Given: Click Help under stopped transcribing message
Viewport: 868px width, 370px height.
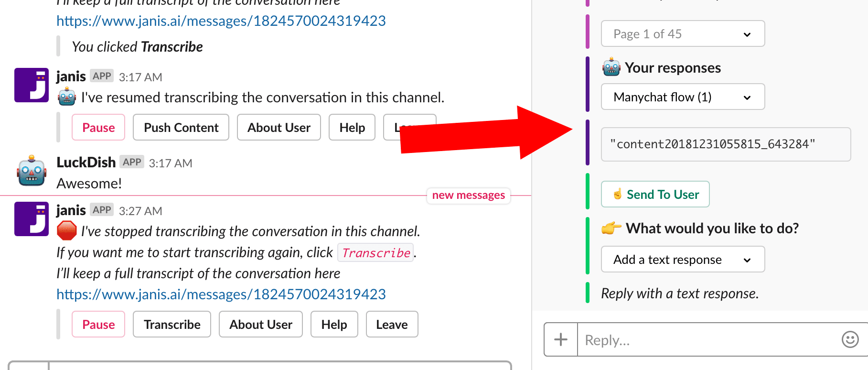Looking at the screenshot, I should 334,324.
